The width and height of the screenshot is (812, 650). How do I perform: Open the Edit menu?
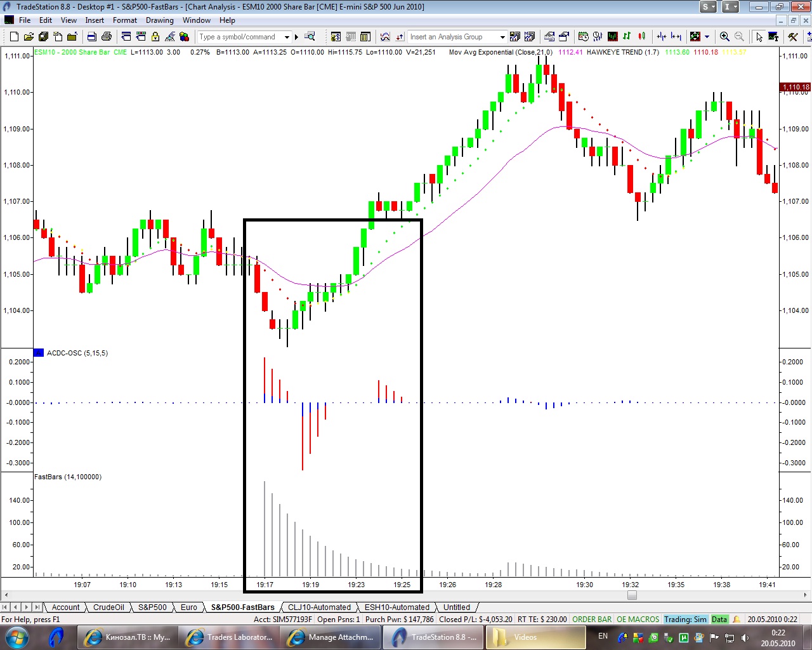coord(46,20)
